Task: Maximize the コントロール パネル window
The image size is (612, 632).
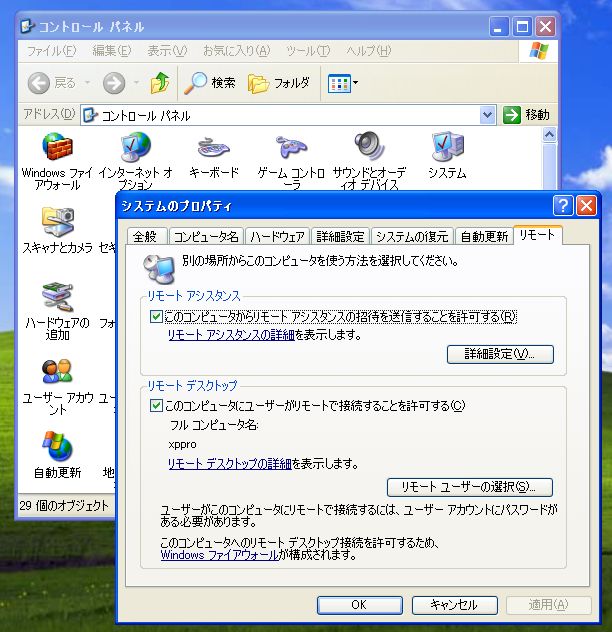Action: coord(522,27)
